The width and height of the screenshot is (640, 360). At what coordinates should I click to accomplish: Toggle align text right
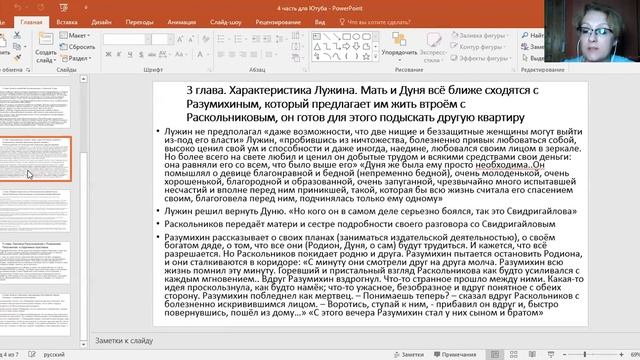243,54
